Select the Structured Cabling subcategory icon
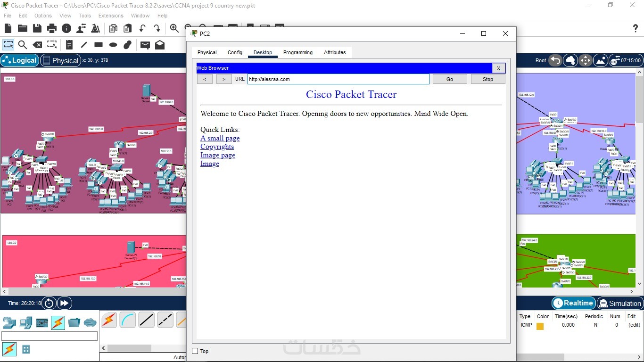The width and height of the screenshot is (644, 362). [26, 349]
